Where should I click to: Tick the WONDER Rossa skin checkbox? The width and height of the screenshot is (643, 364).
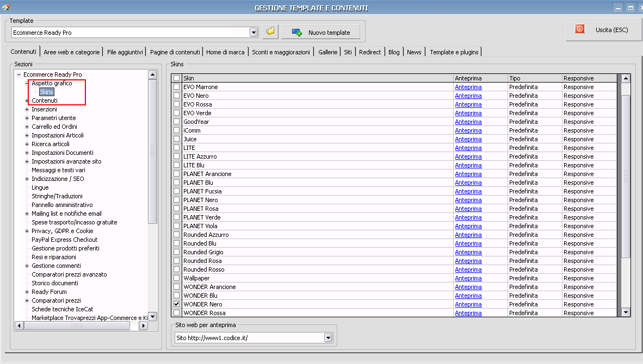point(176,313)
